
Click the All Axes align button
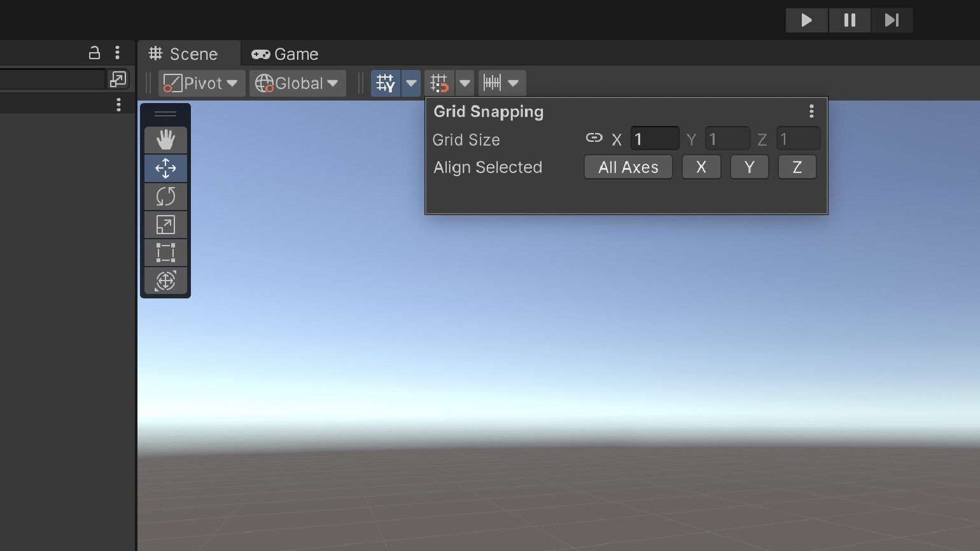pos(628,167)
